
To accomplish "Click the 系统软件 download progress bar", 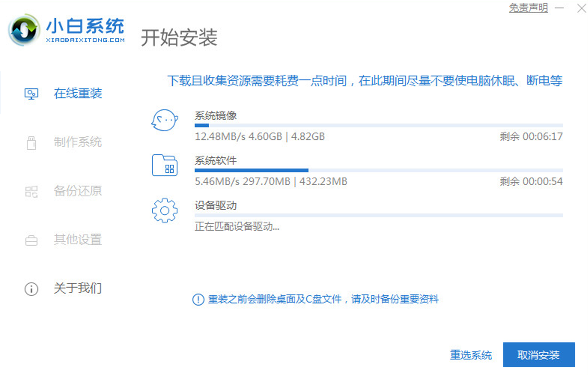I will click(x=378, y=170).
